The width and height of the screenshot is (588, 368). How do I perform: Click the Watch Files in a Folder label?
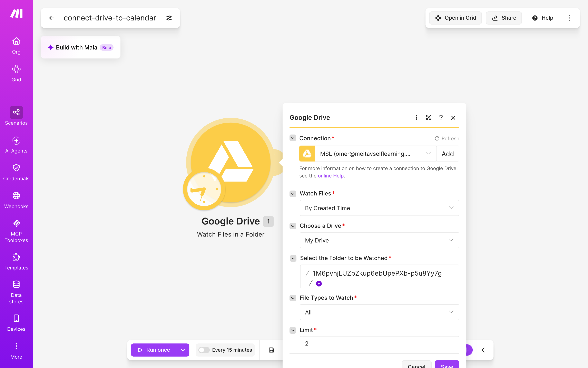(x=231, y=234)
